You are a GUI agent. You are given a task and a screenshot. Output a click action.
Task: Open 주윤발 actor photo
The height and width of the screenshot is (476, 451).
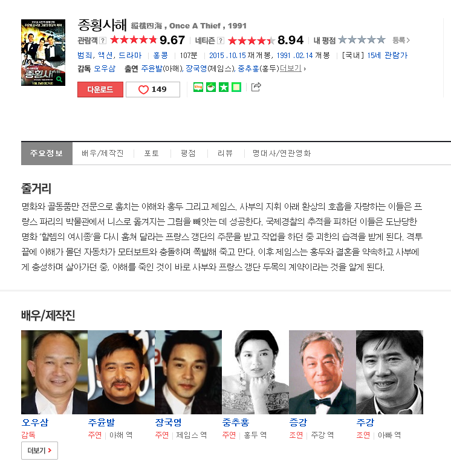coord(121,372)
